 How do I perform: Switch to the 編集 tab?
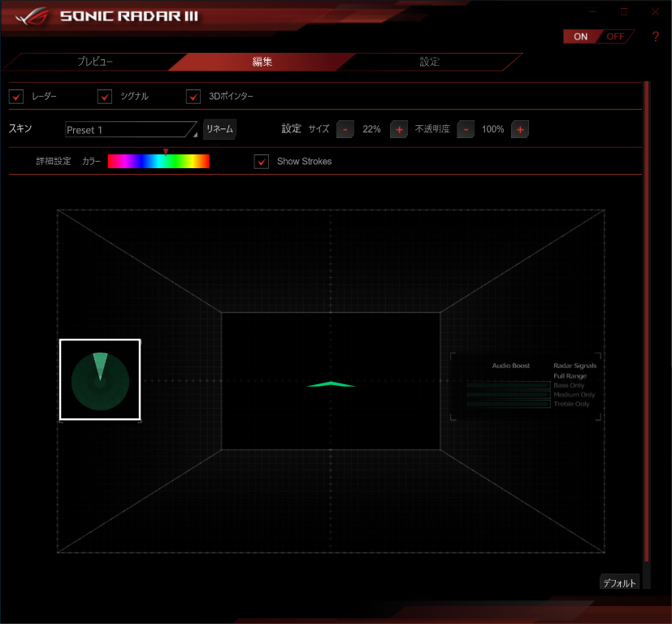pos(262,62)
